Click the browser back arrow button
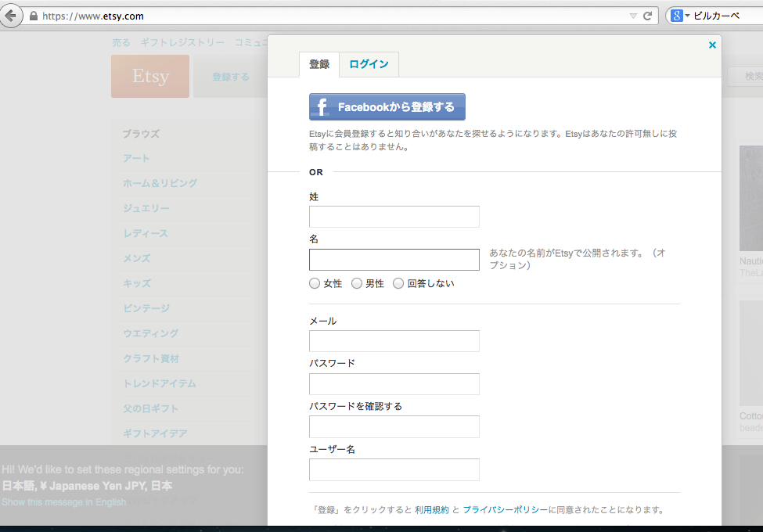Image resolution: width=763 pixels, height=532 pixels. tap(11, 16)
